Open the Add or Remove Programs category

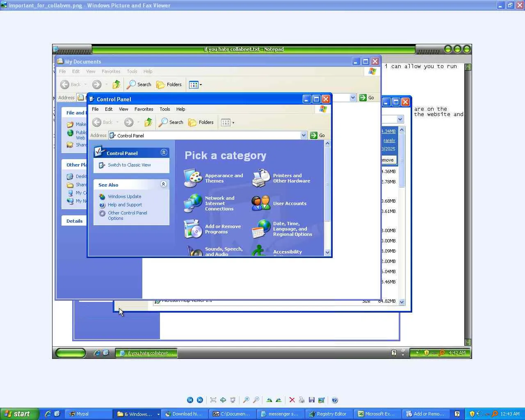pyautogui.click(x=212, y=229)
